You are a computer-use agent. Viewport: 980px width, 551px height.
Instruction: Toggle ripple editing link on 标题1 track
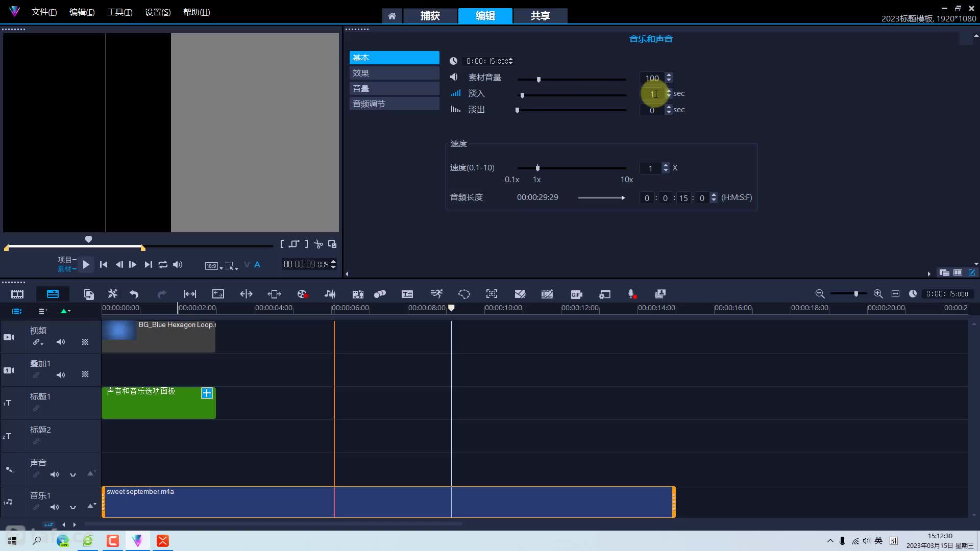[x=36, y=408]
